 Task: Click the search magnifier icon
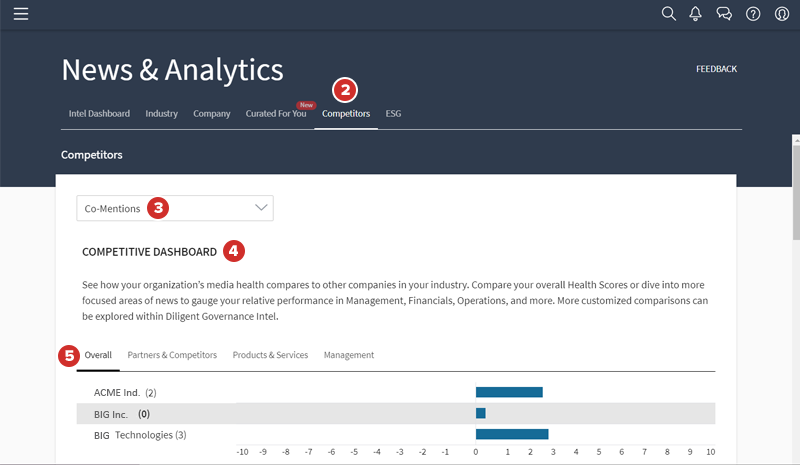coord(669,14)
